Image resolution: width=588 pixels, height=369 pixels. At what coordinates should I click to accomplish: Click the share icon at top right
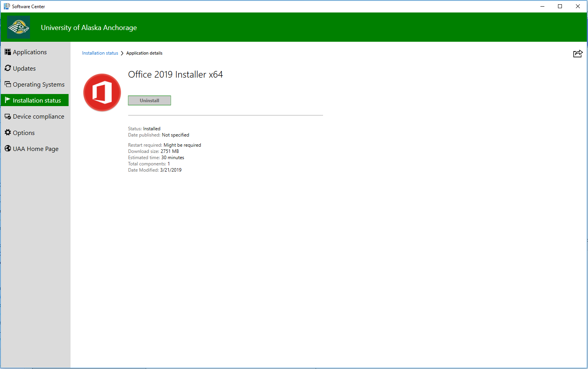(577, 54)
